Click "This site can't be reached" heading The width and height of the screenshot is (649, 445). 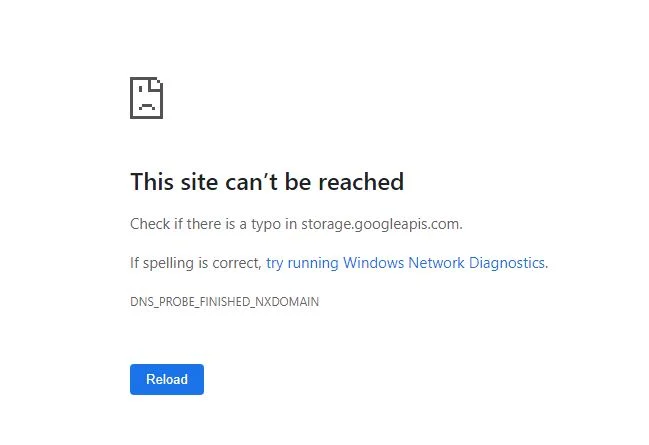(x=267, y=182)
